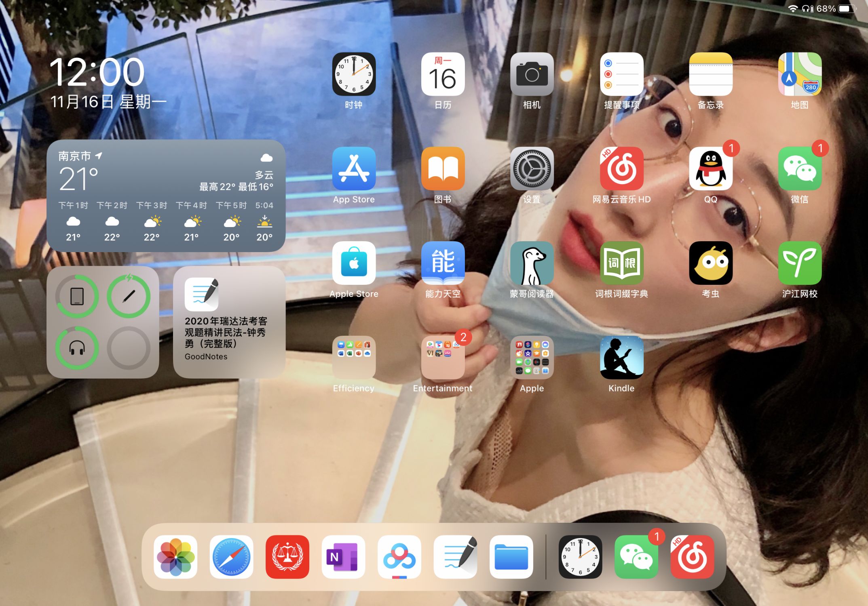Open the 能力天空 app
868x606 pixels.
(x=443, y=263)
